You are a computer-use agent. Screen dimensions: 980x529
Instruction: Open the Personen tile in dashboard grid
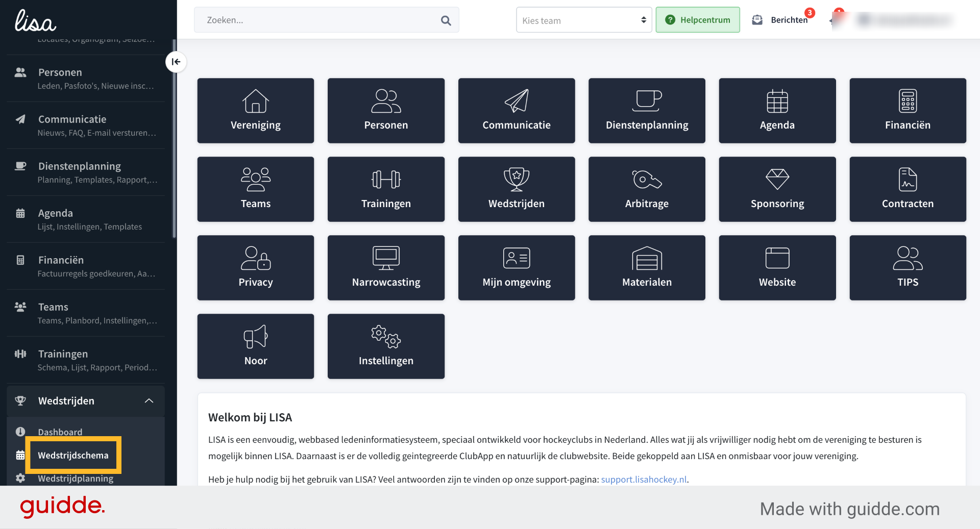(386, 110)
